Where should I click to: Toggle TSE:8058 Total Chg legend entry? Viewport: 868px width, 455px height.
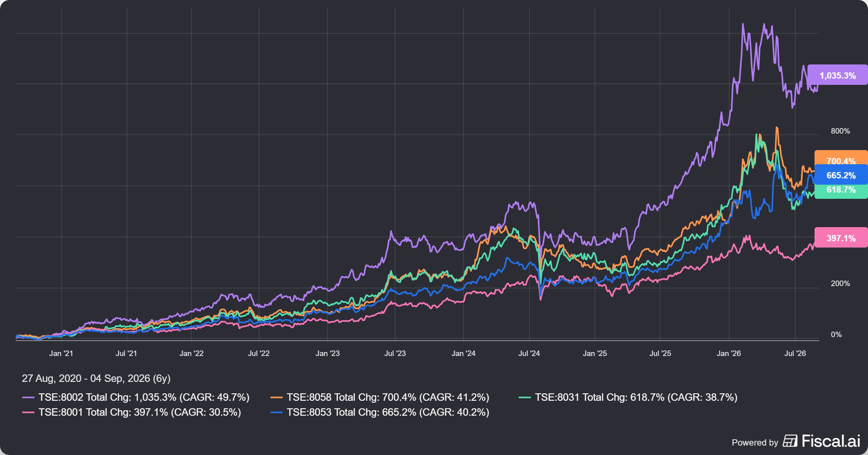tap(380, 397)
